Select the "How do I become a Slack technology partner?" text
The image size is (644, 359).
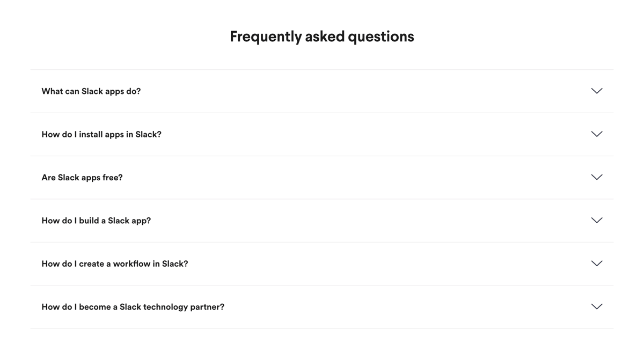[133, 306]
